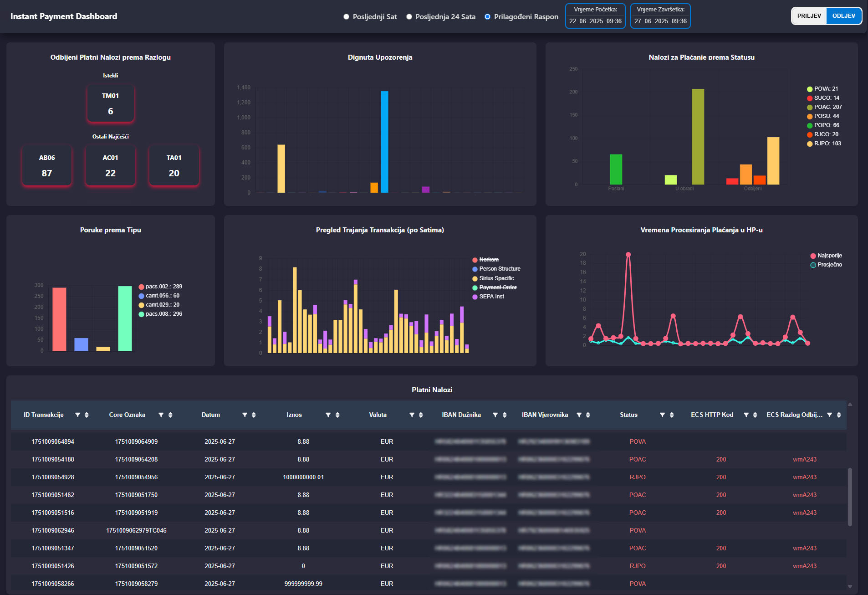Click the sort icon for Core Oznaka column
This screenshot has height=595, width=868.
click(170, 415)
